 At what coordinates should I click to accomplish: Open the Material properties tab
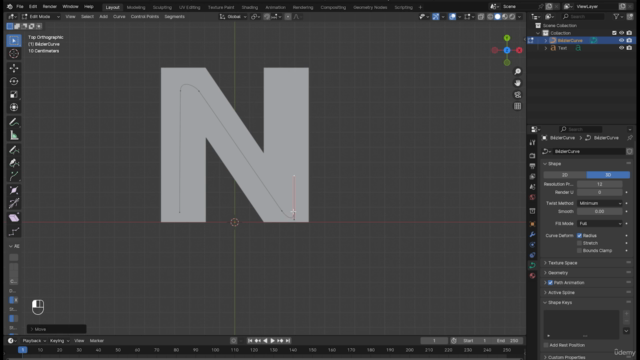pos(532,276)
